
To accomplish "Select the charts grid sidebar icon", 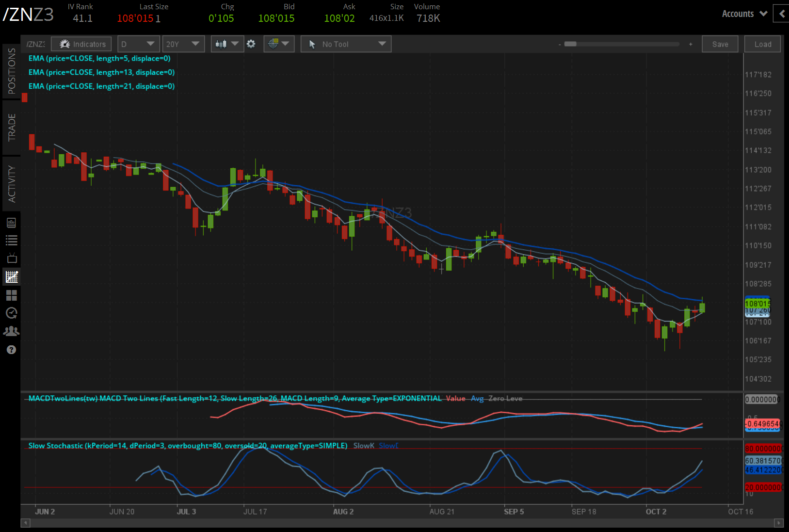I will click(x=12, y=276).
